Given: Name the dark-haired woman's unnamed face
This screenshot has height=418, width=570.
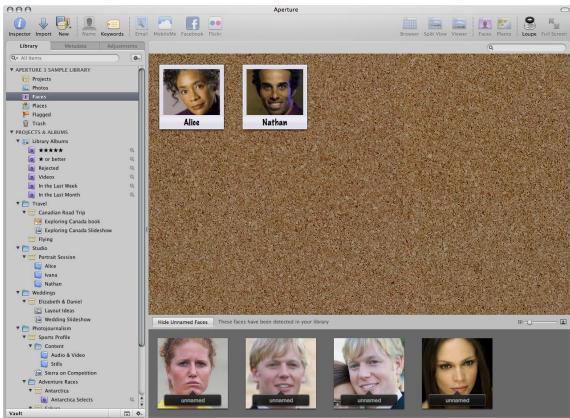Looking at the screenshot, I should [457, 400].
